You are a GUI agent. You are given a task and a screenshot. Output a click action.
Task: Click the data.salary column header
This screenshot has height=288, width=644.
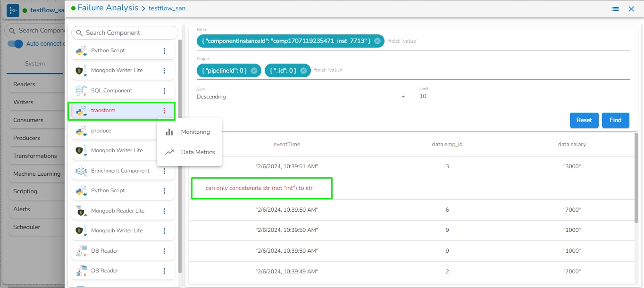click(x=572, y=144)
